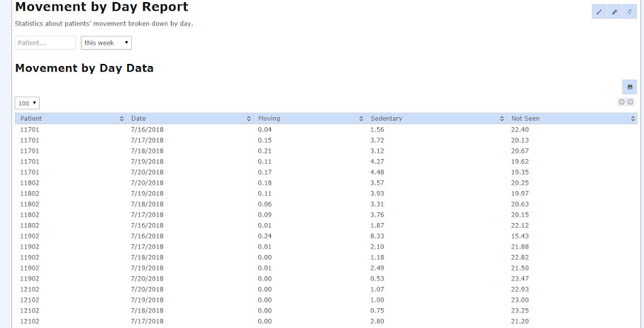This screenshot has width=644, height=328.
Task: Click Sedentary value 1.07
Action: [377, 290]
